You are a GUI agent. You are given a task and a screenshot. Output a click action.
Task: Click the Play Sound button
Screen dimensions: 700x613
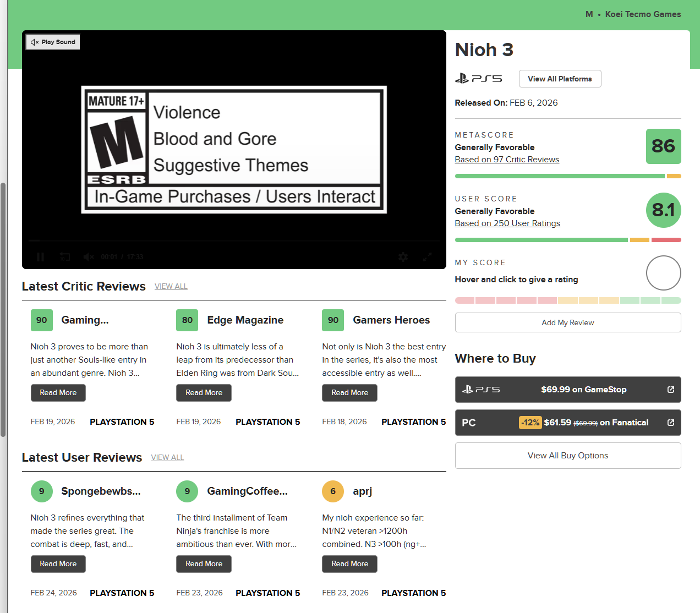[x=53, y=42]
